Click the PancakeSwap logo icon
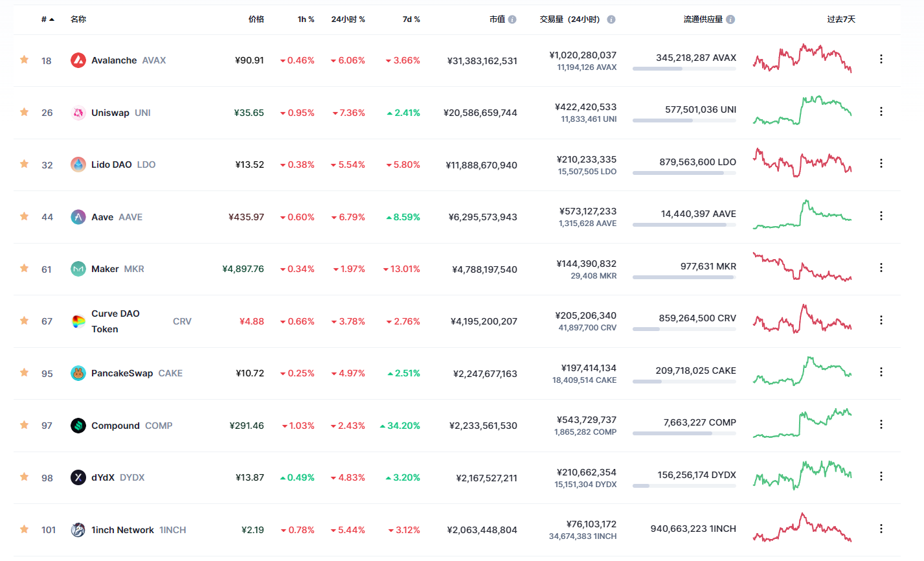 coord(78,373)
